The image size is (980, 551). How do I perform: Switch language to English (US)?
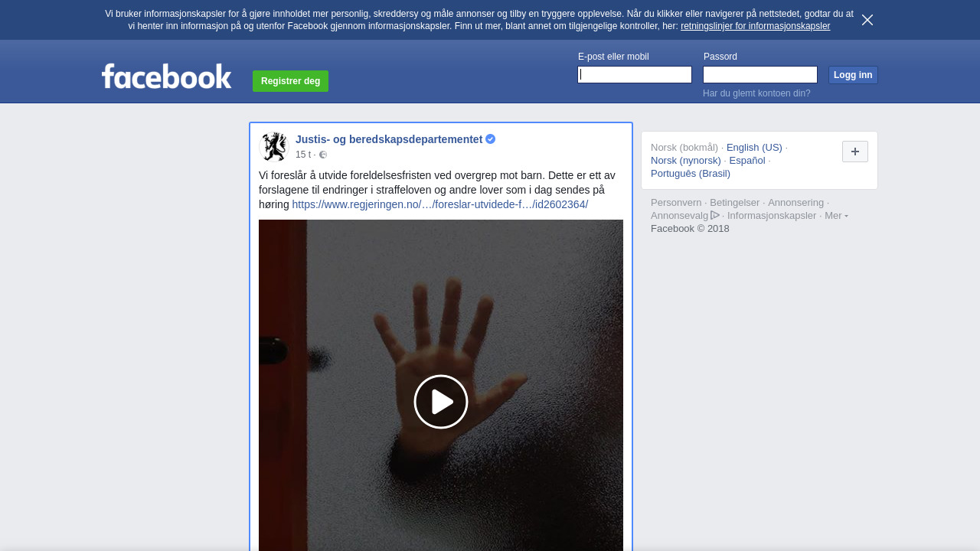click(754, 147)
